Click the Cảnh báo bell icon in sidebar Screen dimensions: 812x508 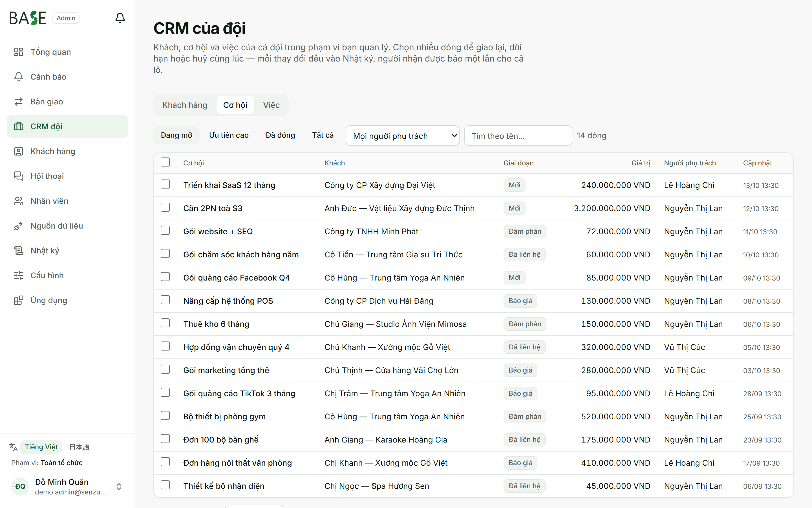tap(18, 76)
